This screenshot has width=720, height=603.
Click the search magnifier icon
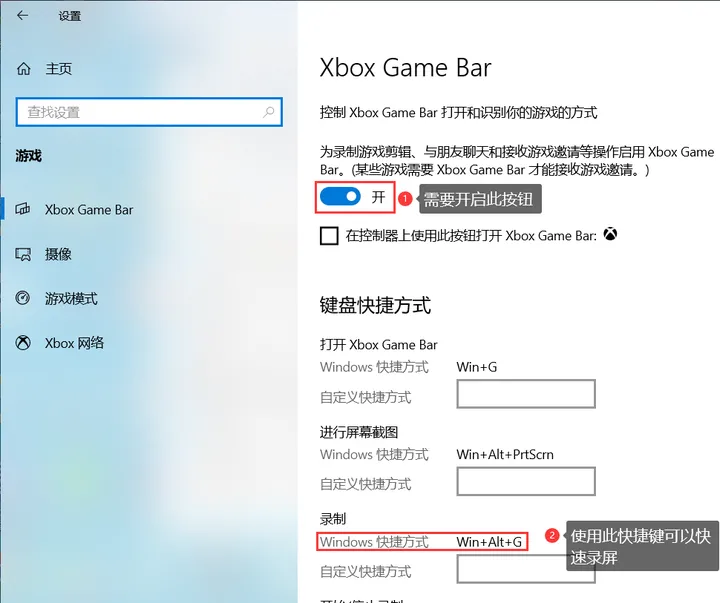click(269, 112)
